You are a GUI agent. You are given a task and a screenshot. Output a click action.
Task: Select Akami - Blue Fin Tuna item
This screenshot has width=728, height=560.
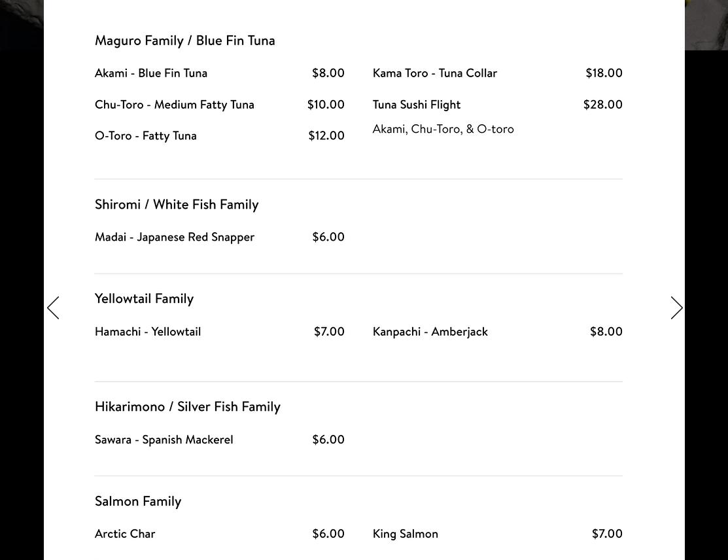tap(151, 73)
